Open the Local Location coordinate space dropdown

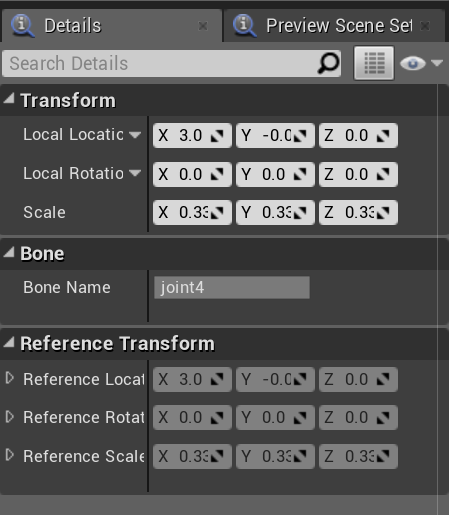(135, 135)
